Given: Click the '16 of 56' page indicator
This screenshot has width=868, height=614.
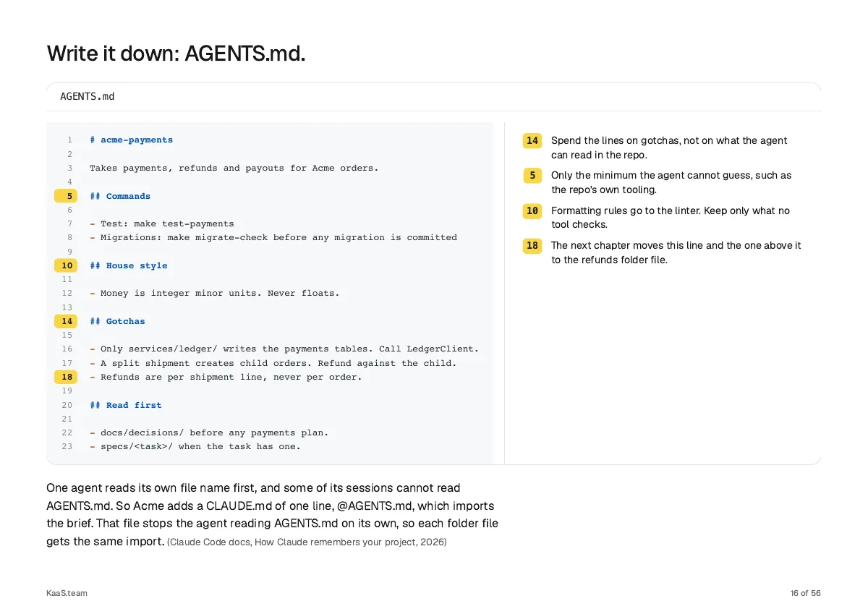Looking at the screenshot, I should tap(806, 593).
